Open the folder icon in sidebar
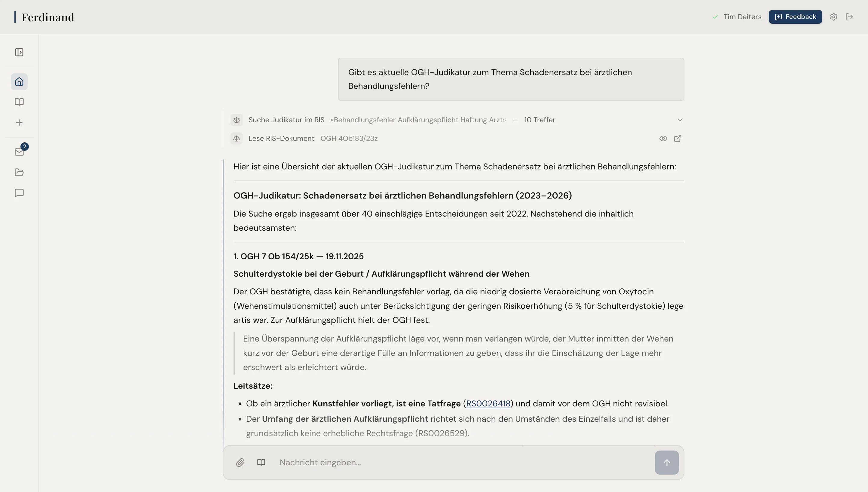Image resolution: width=868 pixels, height=492 pixels. 19,172
